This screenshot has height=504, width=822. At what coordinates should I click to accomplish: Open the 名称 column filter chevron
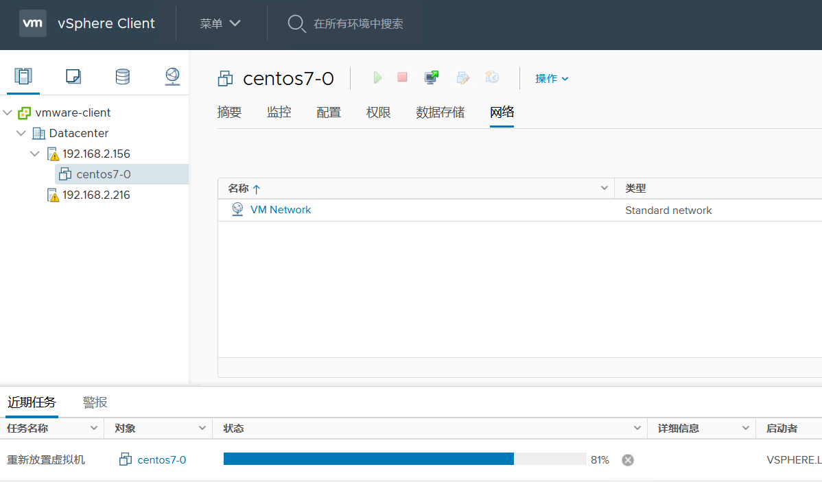click(x=604, y=188)
